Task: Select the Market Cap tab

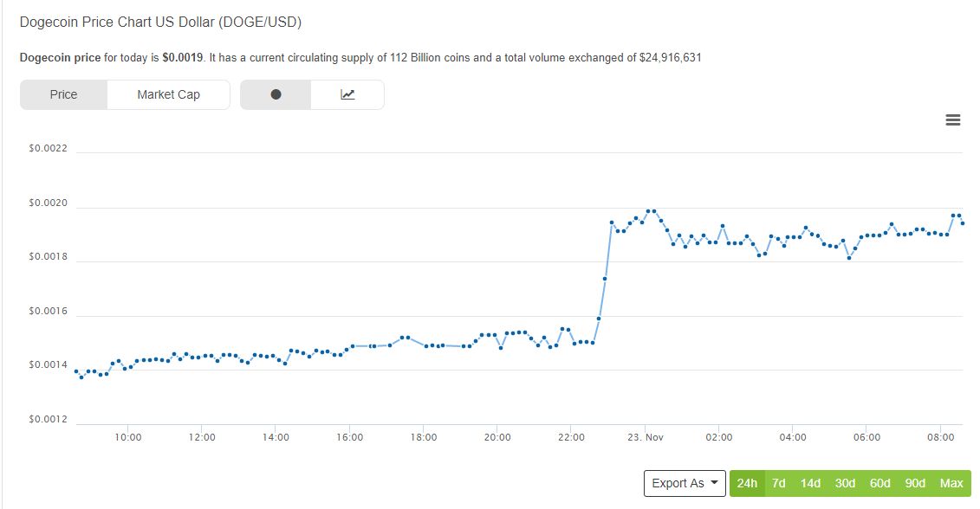Action: click(x=169, y=94)
